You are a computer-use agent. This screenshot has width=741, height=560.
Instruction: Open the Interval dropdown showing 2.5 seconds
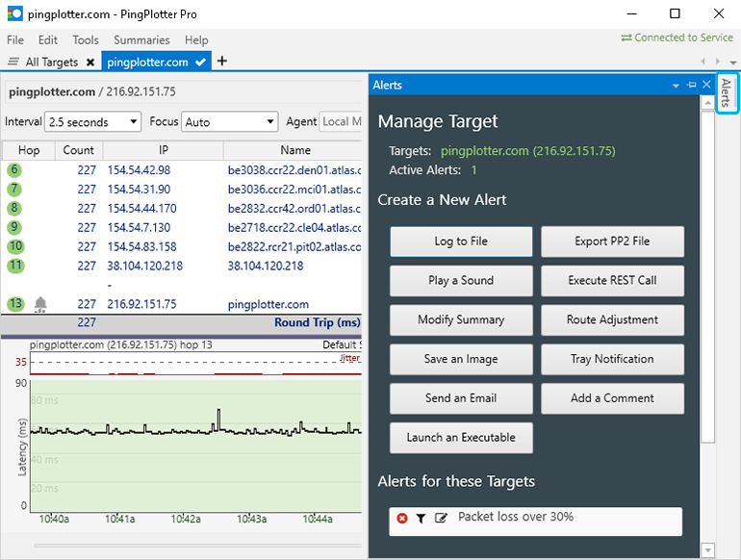pos(93,122)
